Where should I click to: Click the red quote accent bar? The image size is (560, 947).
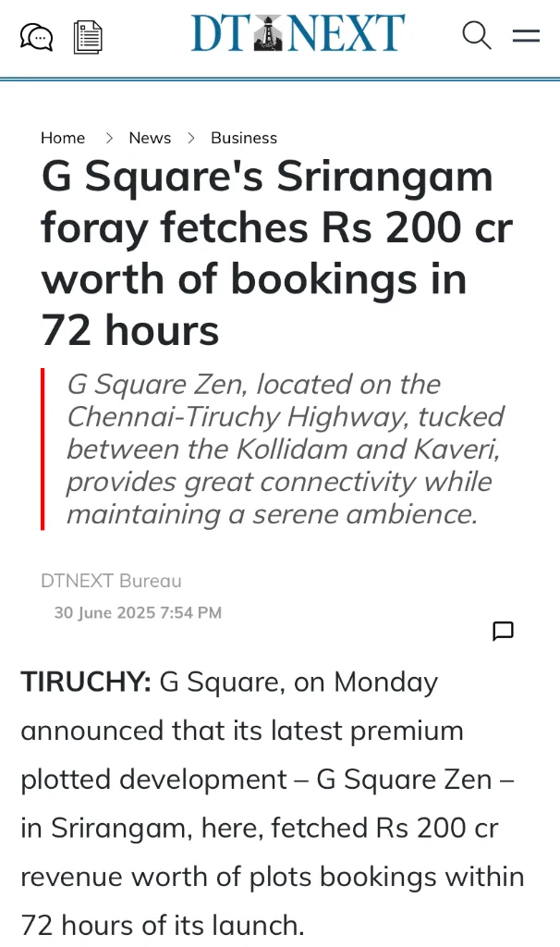click(43, 449)
